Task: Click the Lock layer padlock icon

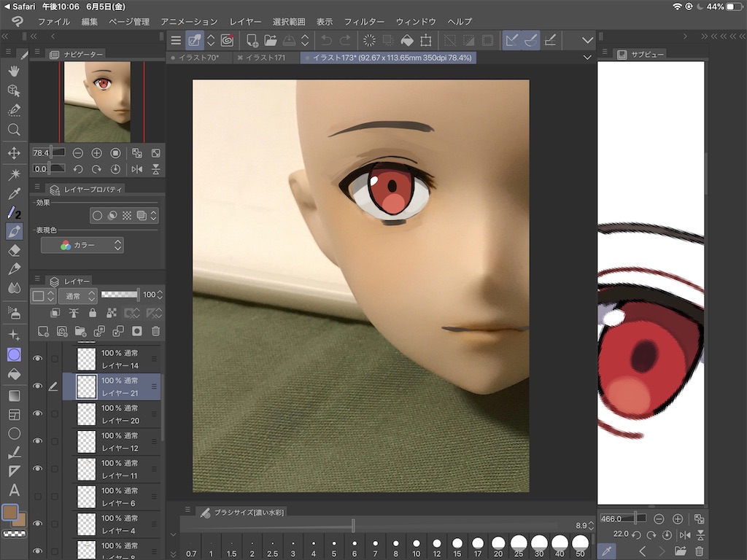Action: tap(93, 313)
